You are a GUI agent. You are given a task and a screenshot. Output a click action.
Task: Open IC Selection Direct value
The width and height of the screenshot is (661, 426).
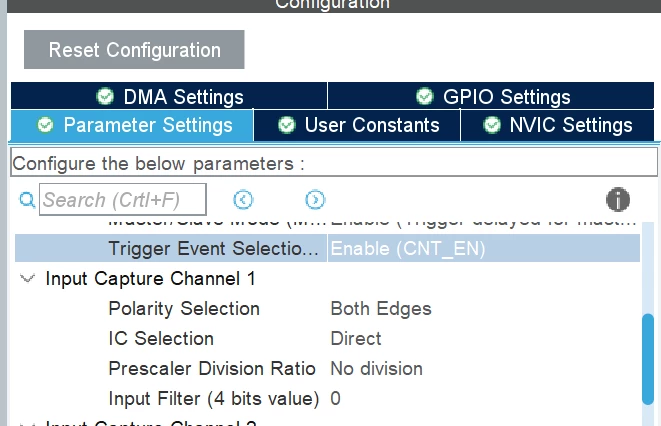click(356, 338)
